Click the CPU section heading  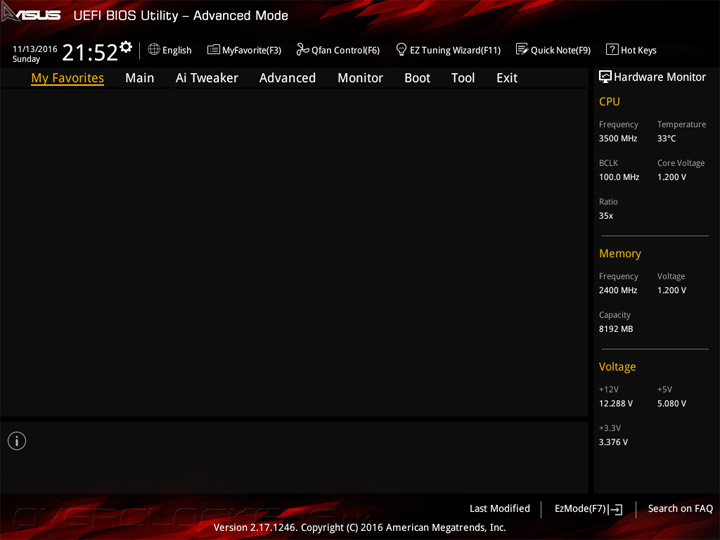[x=609, y=101]
